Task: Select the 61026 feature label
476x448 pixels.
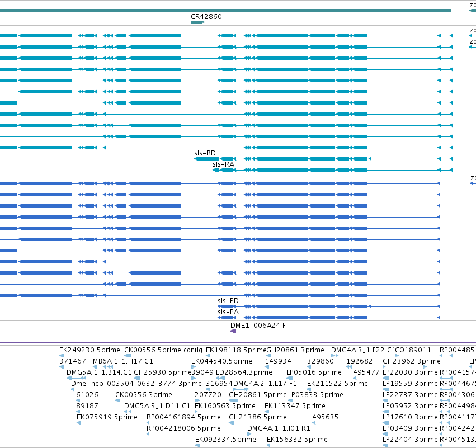Action: (87, 395)
